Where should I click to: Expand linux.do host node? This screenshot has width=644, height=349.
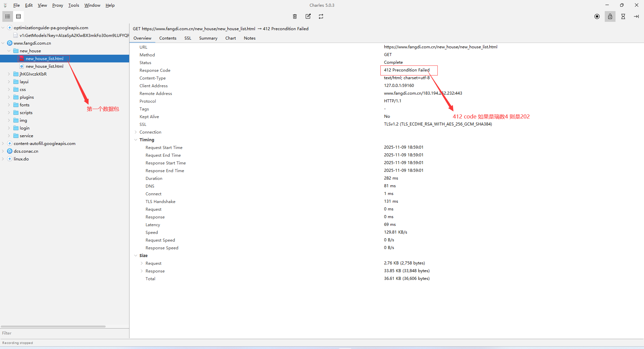(x=3, y=159)
